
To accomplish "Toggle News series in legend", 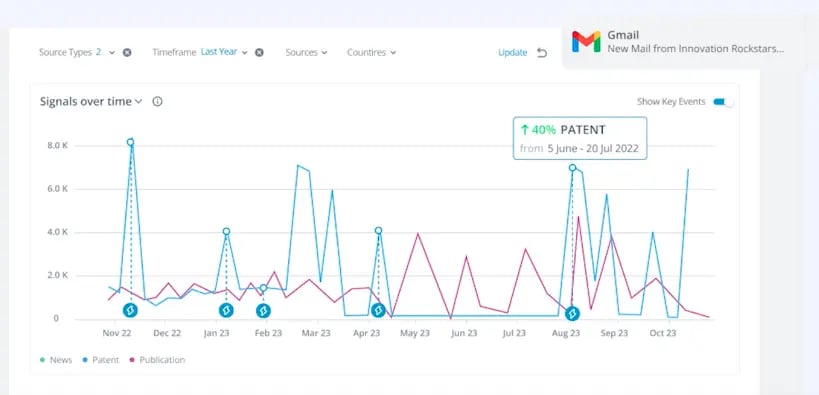I will [x=56, y=360].
